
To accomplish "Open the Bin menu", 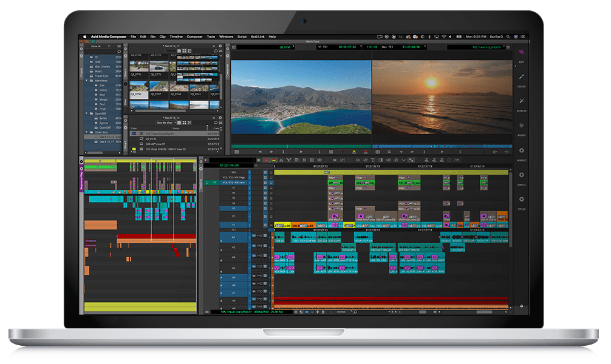I will click(153, 36).
